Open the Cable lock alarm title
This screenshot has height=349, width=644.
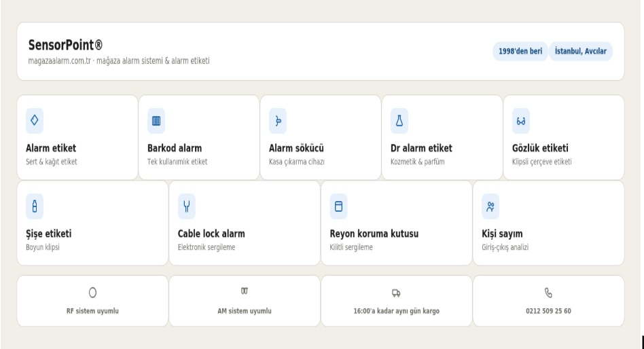211,234
